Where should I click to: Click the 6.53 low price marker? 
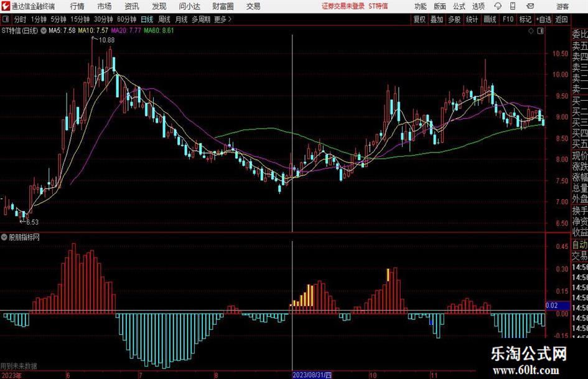tap(32, 222)
